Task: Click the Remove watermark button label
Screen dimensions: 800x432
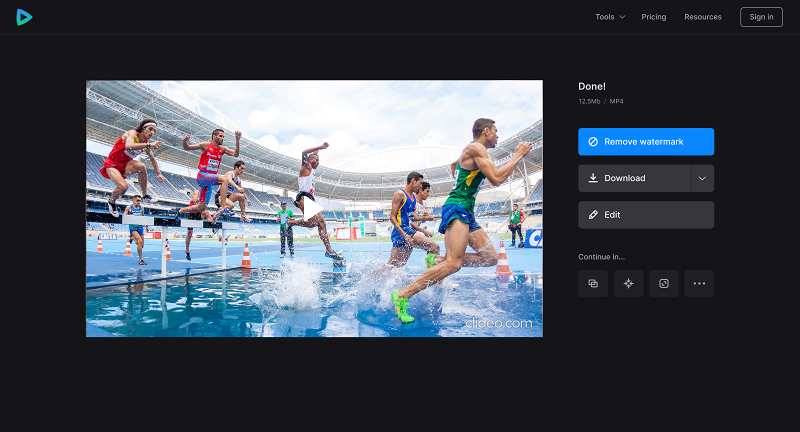Action: 643,142
